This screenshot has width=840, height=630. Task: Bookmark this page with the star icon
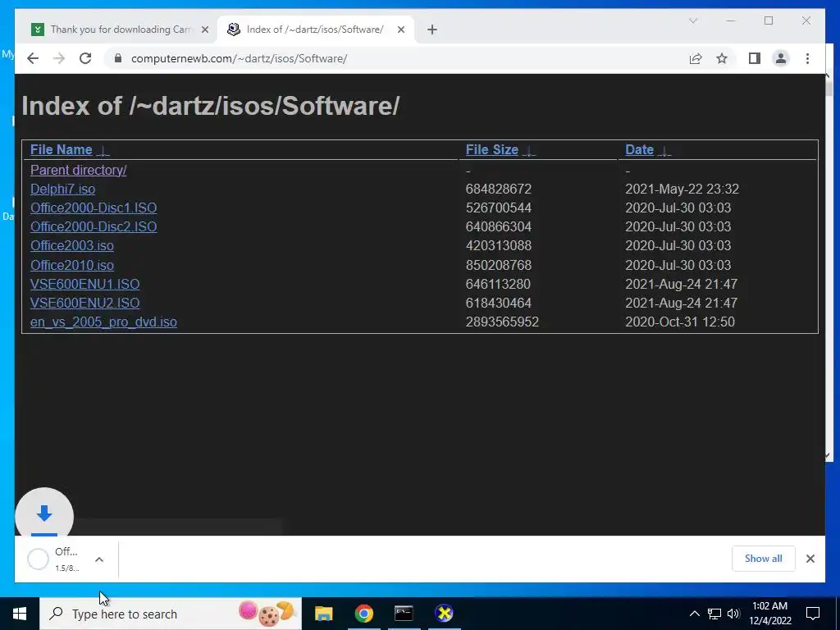tap(722, 58)
